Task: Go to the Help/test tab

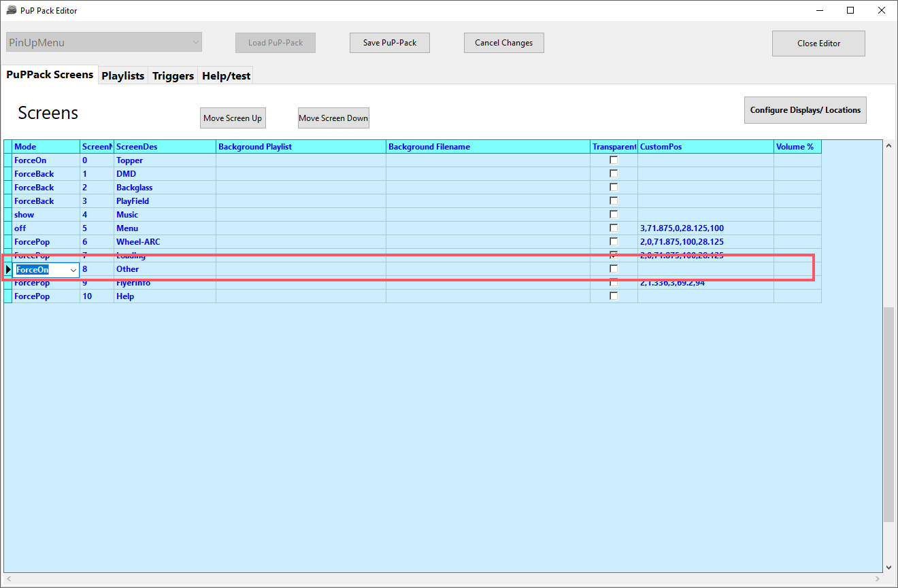Action: (x=227, y=75)
